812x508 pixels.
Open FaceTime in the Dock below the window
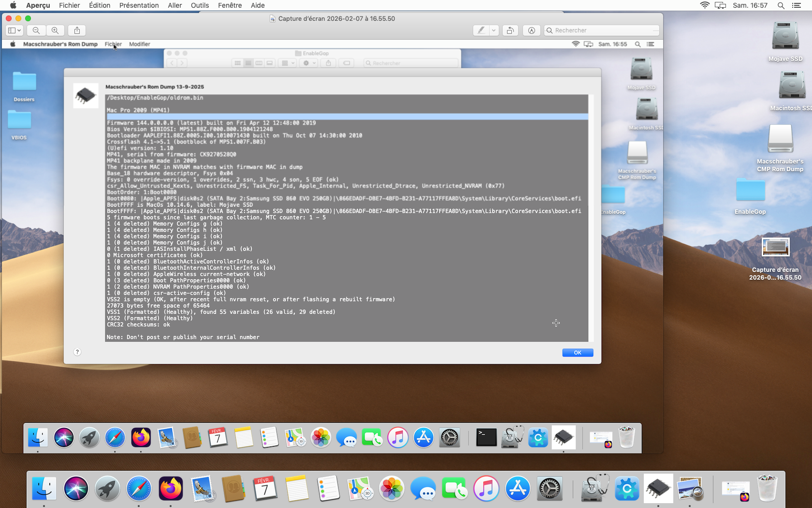point(454,488)
